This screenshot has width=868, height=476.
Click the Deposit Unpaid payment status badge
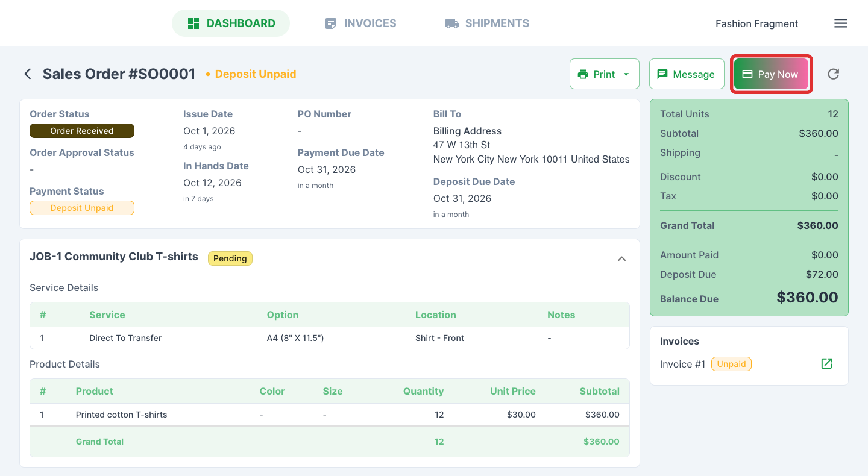coord(82,208)
